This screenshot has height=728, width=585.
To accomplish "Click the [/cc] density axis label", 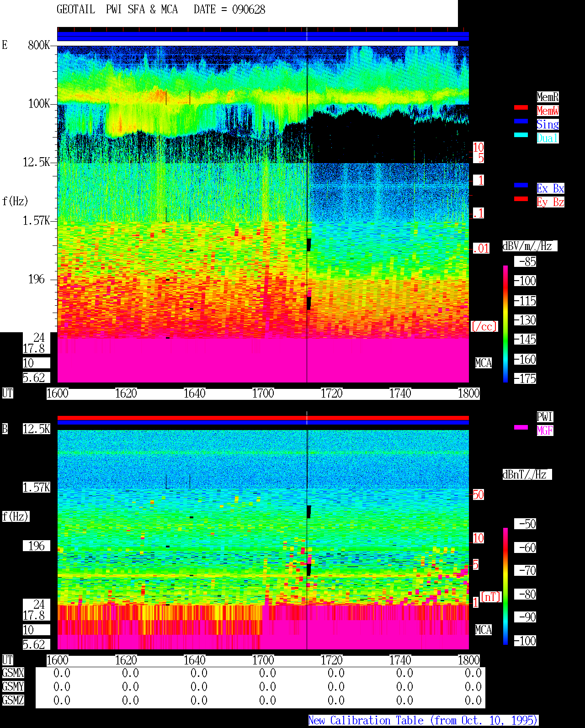I will 484,327.
